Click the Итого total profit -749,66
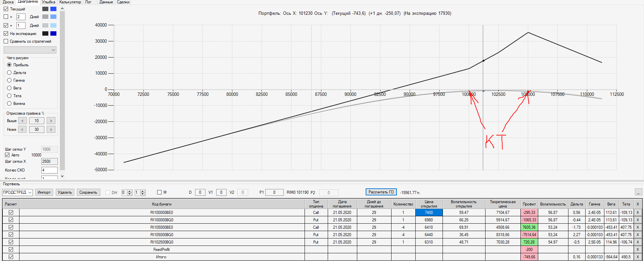The height and width of the screenshot is (261, 644). (529, 257)
